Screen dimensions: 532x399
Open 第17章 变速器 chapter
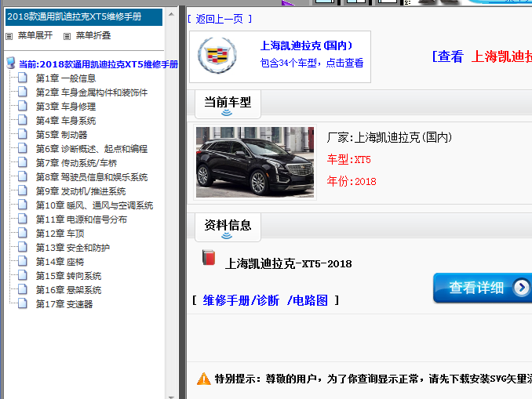pyautogui.click(x=64, y=304)
